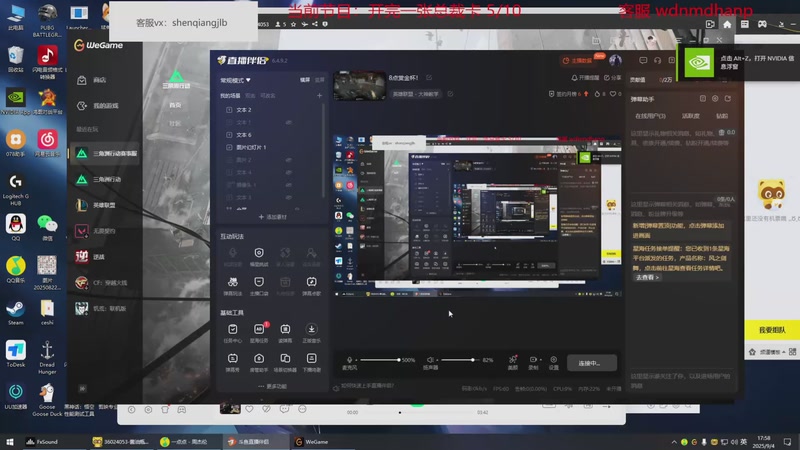The height and width of the screenshot is (450, 800).
Task: Edit the stream title with pencil icon
Action: click(429, 78)
